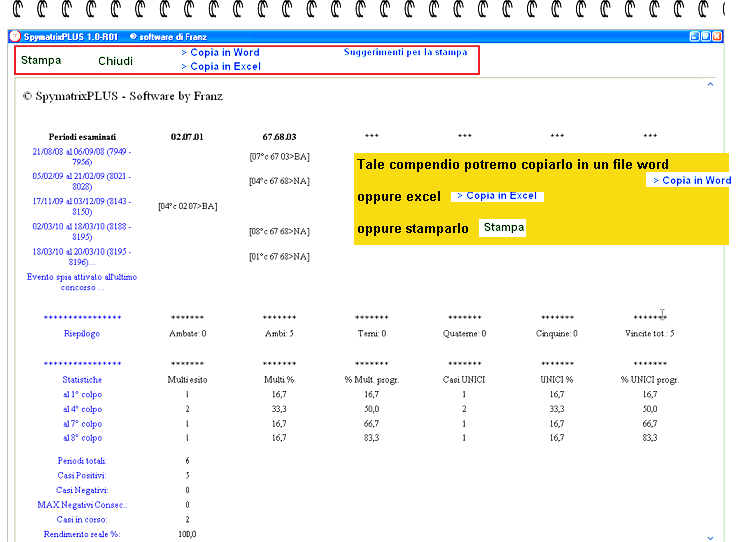Select period 05/02/09 al 21/02/09
The width and height of the screenshot is (736, 542).
pos(82,181)
